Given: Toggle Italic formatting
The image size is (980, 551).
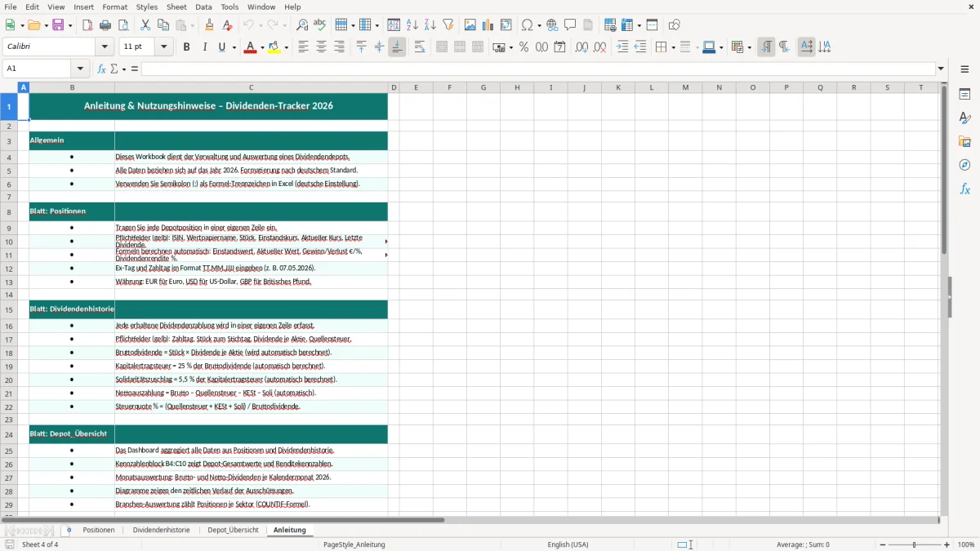Looking at the screenshot, I should pyautogui.click(x=204, y=47).
